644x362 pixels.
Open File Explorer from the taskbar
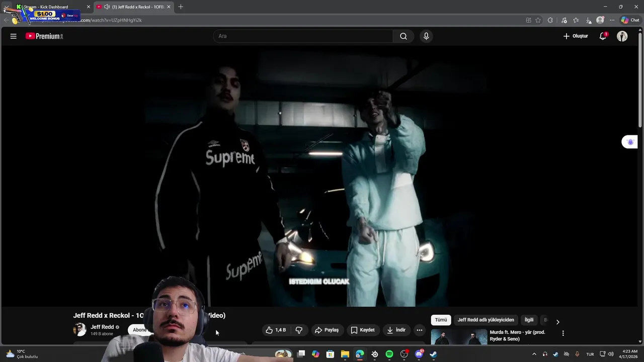(x=345, y=354)
